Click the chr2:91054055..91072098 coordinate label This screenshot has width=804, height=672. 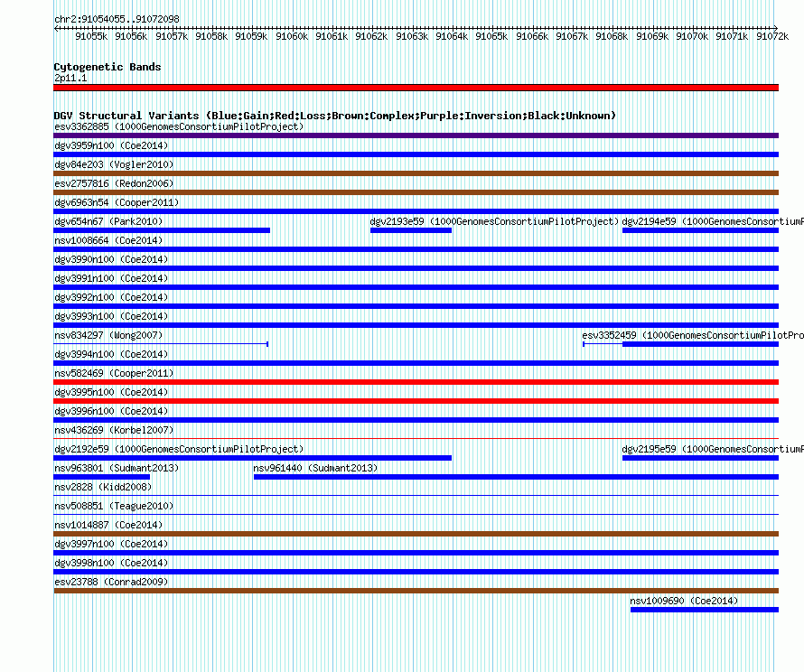117,19
